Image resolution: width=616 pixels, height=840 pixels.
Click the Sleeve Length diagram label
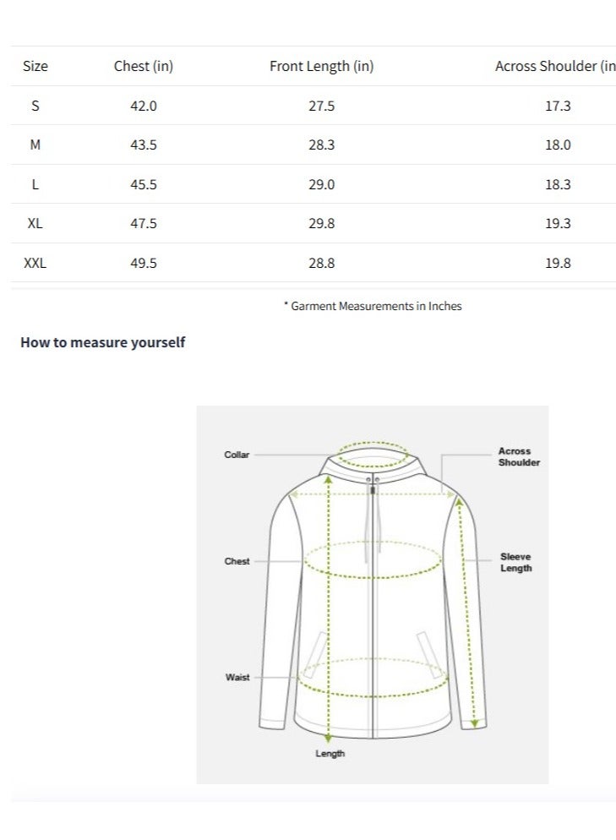tap(515, 563)
